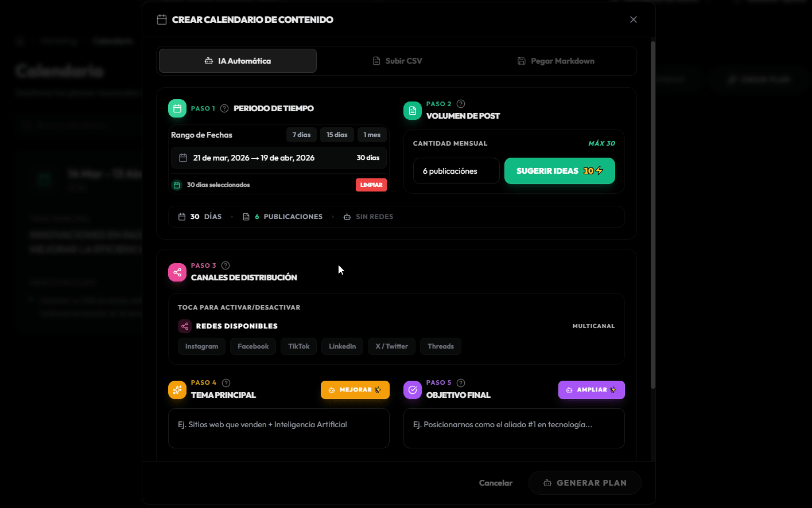This screenshot has height=508, width=812.
Task: Click the share icon beside Redes Disponibles
Action: click(x=184, y=326)
